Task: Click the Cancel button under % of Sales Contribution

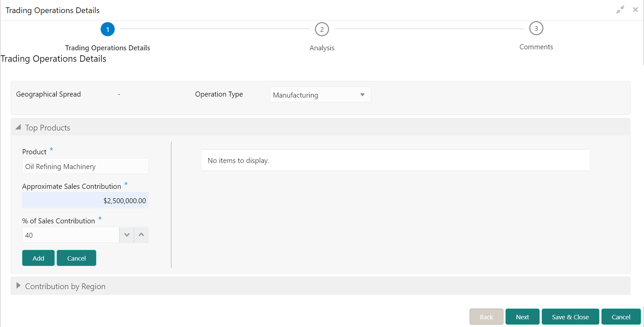Action: coord(76,258)
